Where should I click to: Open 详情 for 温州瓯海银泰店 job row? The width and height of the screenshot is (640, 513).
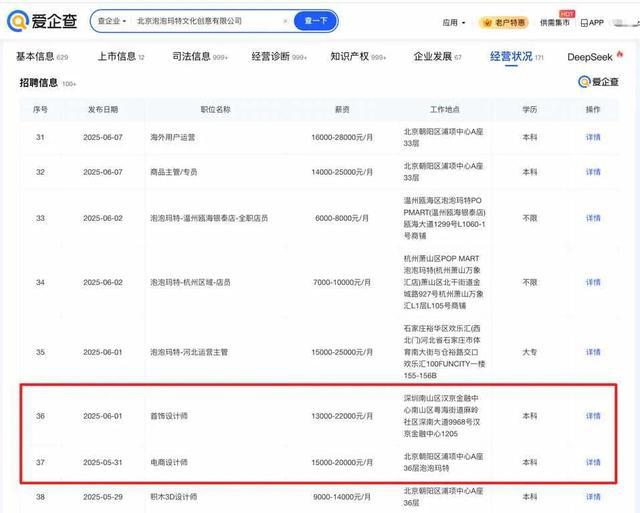pyautogui.click(x=593, y=218)
